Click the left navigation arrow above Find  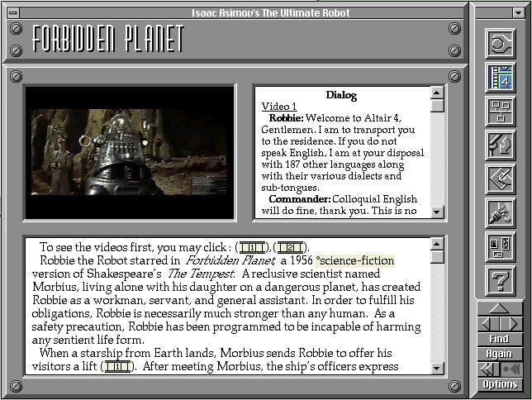click(x=487, y=323)
